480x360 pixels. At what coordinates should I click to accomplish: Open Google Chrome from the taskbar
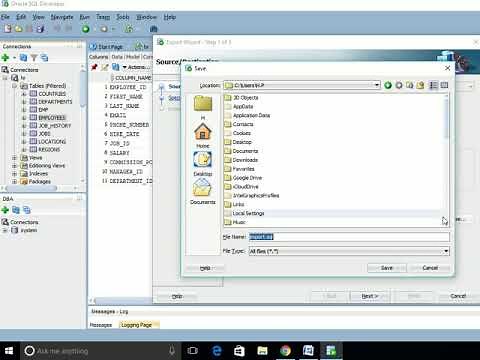(x=285, y=351)
